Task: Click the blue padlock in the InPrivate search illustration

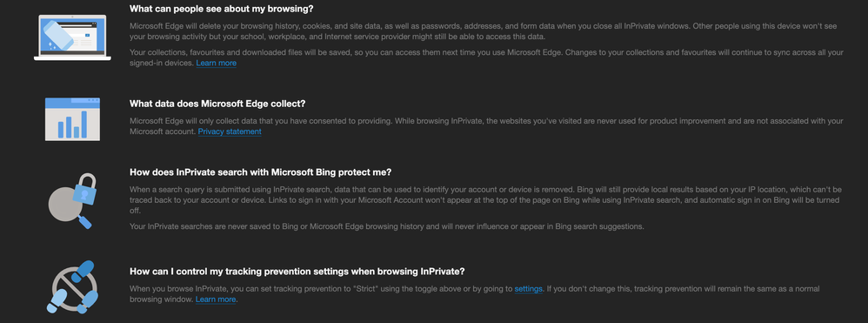Action: click(84, 190)
